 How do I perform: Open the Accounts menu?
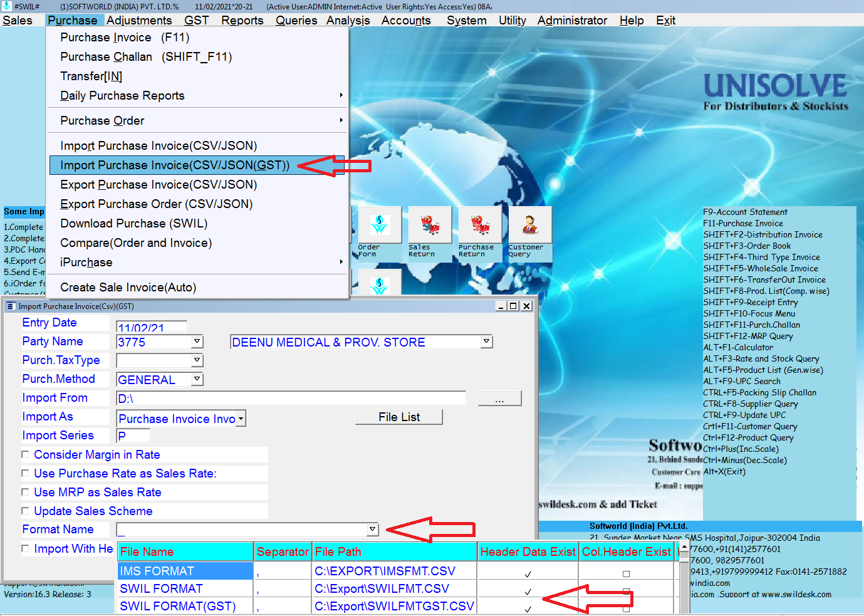pos(406,20)
